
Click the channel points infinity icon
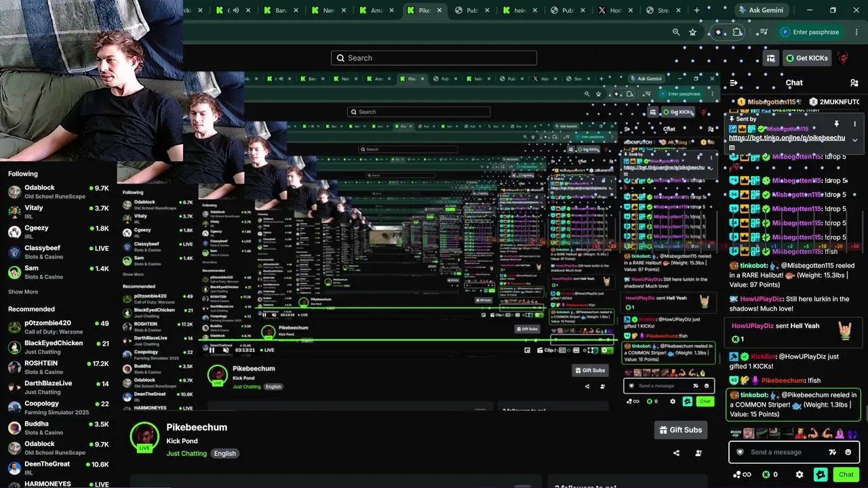coord(743,474)
